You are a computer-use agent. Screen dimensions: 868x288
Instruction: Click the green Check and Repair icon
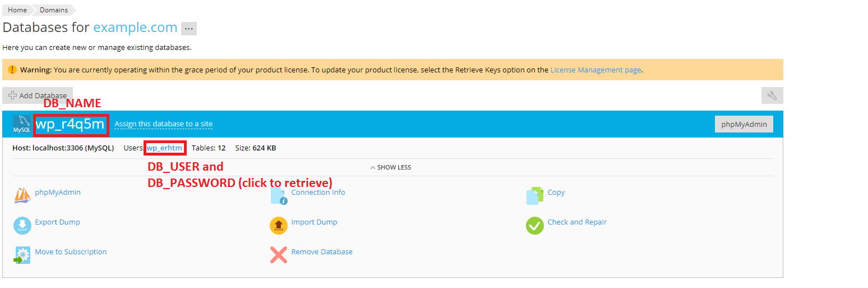coord(535,225)
